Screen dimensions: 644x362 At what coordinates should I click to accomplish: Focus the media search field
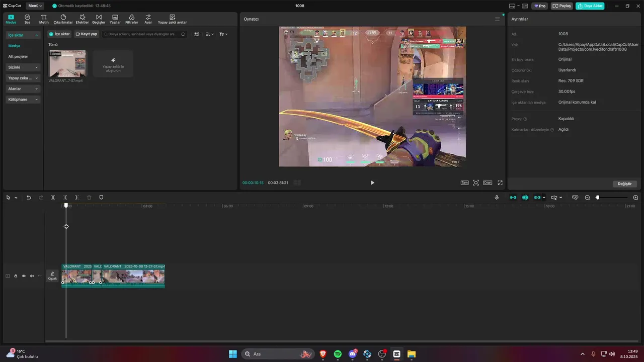[144, 34]
